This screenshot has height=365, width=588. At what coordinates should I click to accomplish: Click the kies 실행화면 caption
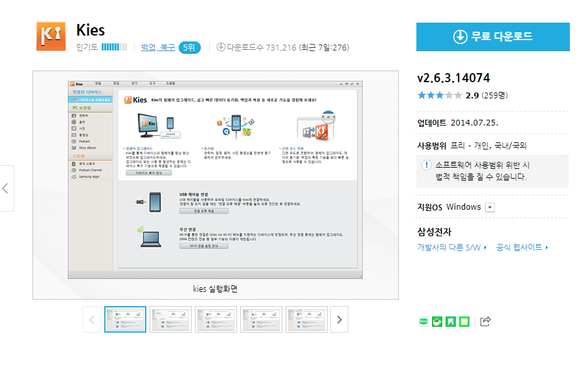click(x=215, y=289)
